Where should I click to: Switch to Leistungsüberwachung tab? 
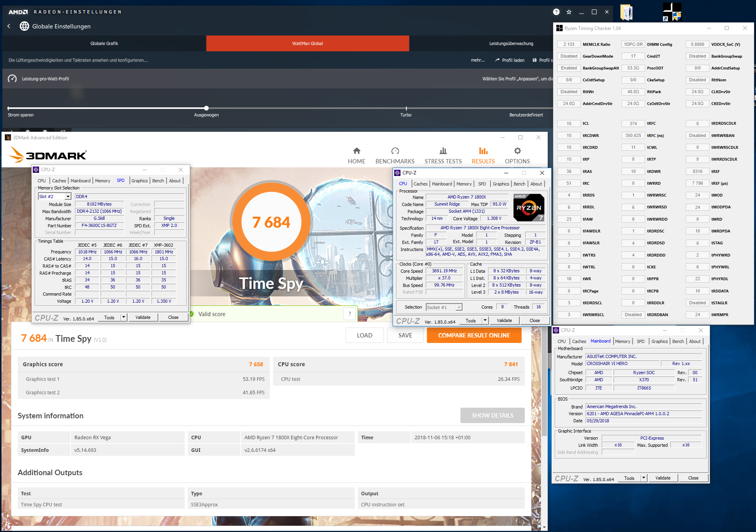511,43
